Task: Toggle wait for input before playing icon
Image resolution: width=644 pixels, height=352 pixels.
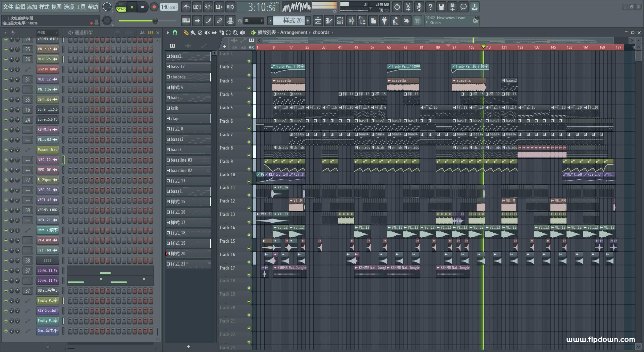Action: [197, 7]
